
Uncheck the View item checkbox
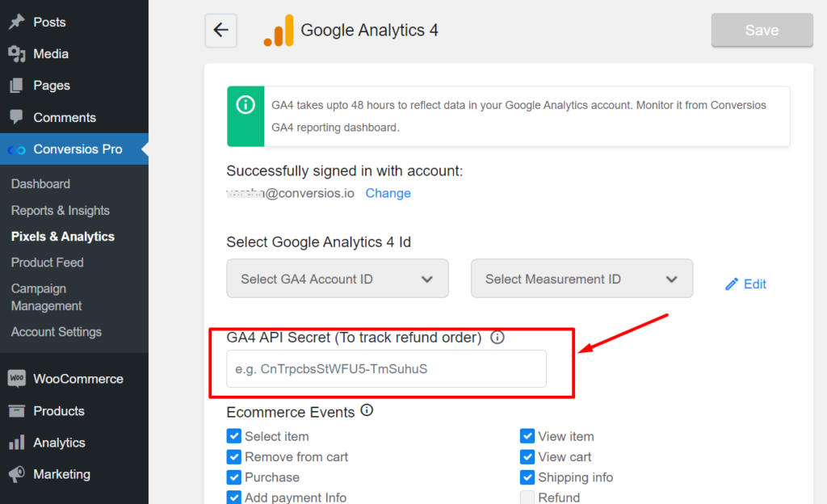coord(527,436)
